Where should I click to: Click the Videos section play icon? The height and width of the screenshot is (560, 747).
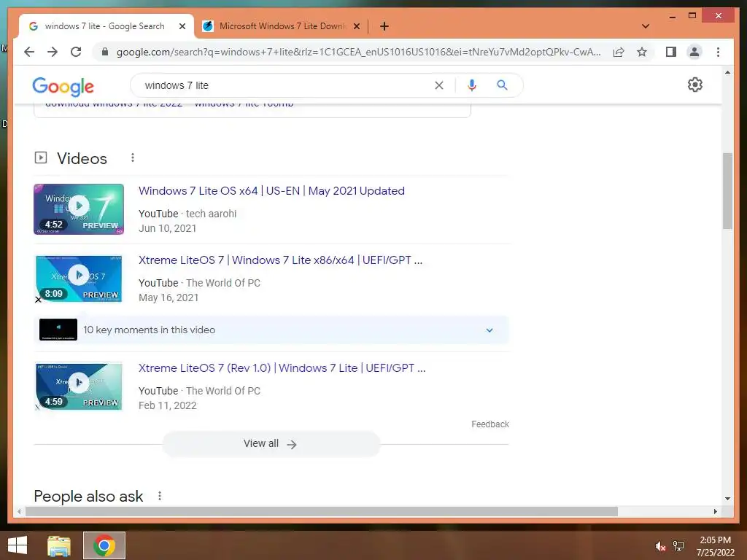[41, 157]
